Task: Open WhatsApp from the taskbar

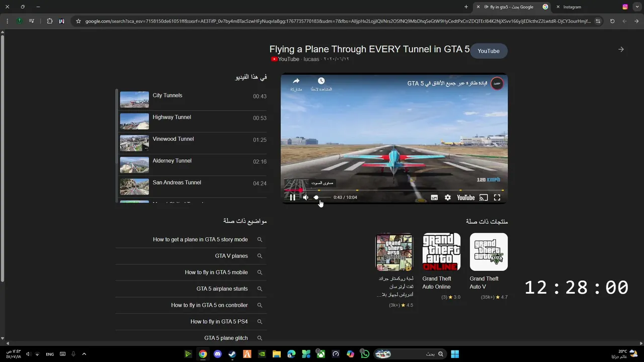Action: click(x=365, y=354)
